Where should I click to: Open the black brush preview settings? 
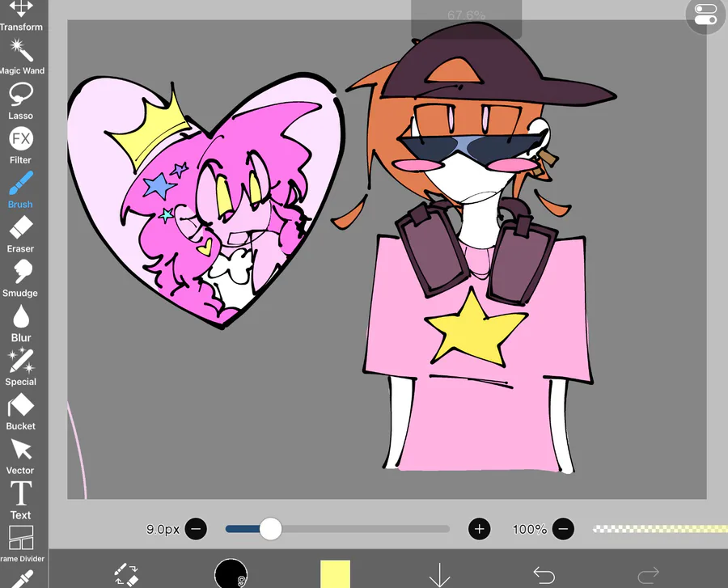[x=231, y=574]
